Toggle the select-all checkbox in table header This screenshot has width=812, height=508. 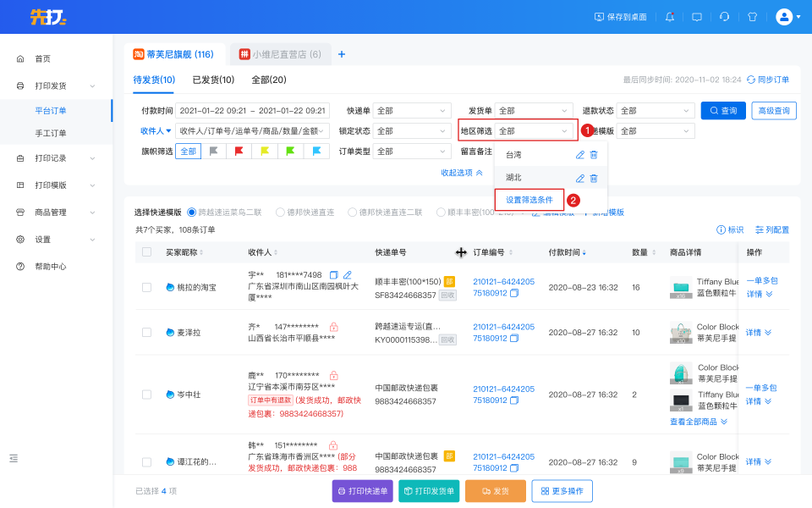(x=147, y=252)
